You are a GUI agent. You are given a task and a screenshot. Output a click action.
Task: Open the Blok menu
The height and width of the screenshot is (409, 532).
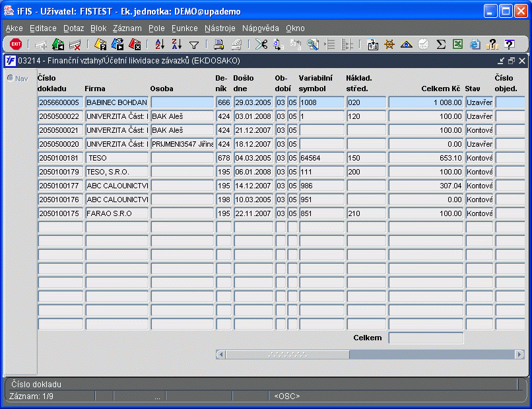[98, 28]
